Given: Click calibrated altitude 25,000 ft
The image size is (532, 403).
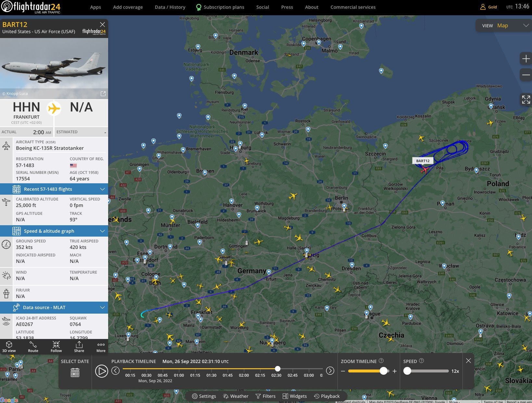Looking at the screenshot, I should click(26, 205).
